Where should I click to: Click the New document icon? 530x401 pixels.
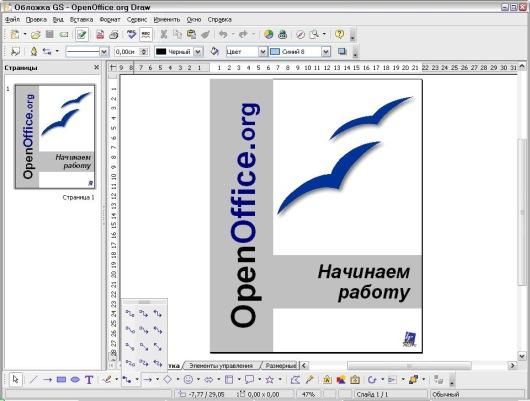[x=15, y=34]
